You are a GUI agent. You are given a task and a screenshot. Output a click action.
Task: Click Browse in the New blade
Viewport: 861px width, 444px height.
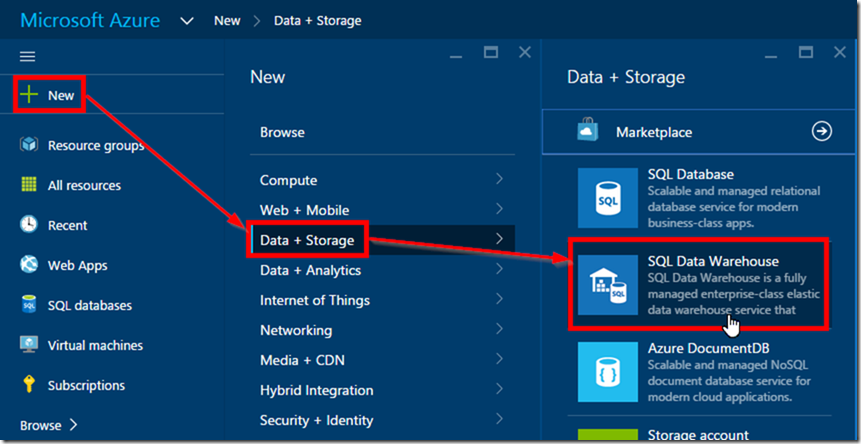pos(282,132)
